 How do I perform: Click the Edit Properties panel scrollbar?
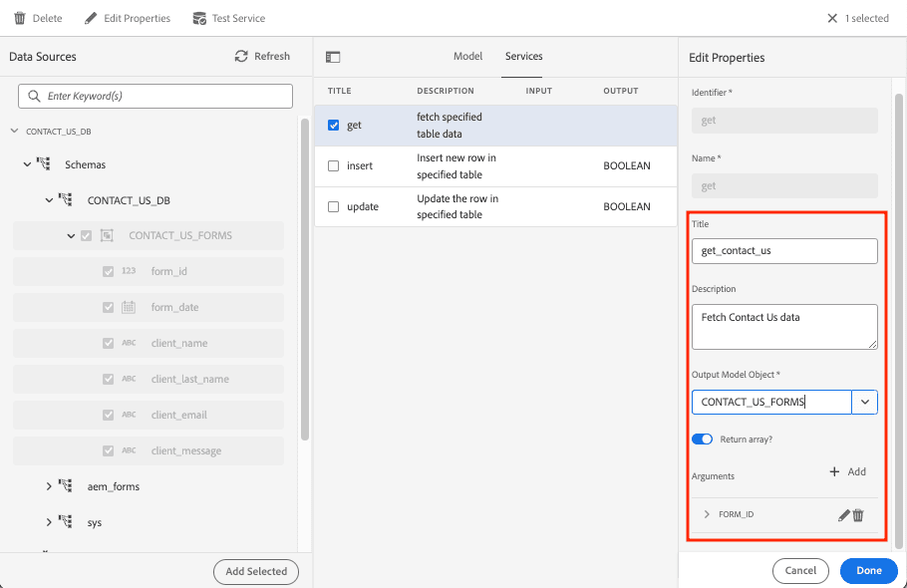pos(898,321)
